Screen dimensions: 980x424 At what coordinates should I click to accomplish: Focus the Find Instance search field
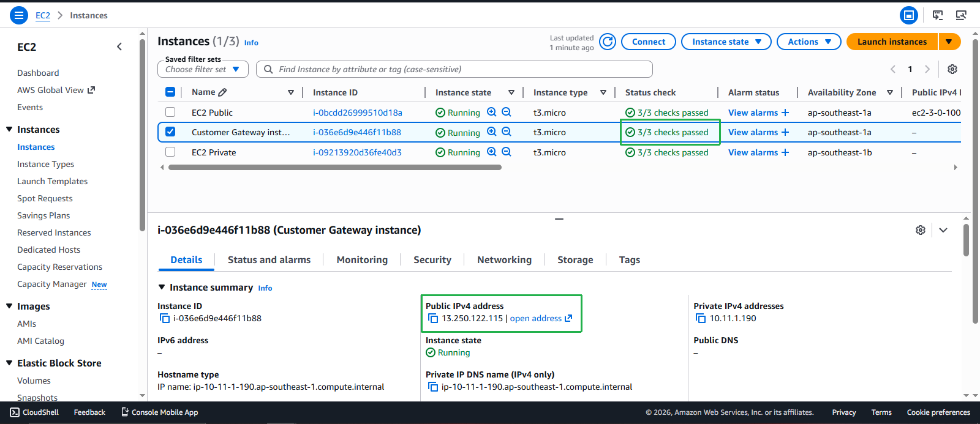click(454, 69)
